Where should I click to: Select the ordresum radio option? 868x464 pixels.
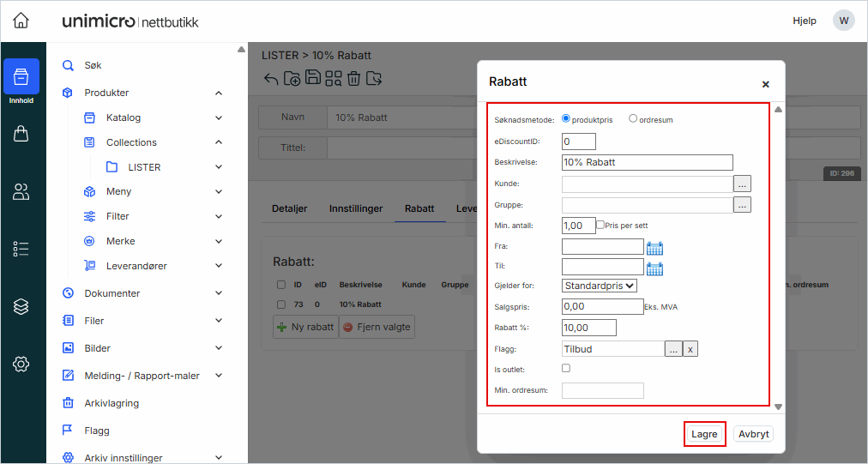(x=633, y=119)
